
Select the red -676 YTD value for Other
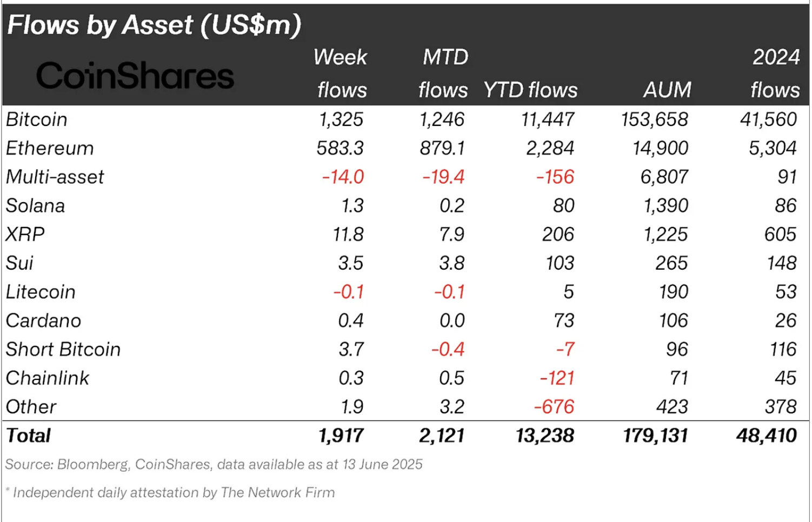(554, 406)
